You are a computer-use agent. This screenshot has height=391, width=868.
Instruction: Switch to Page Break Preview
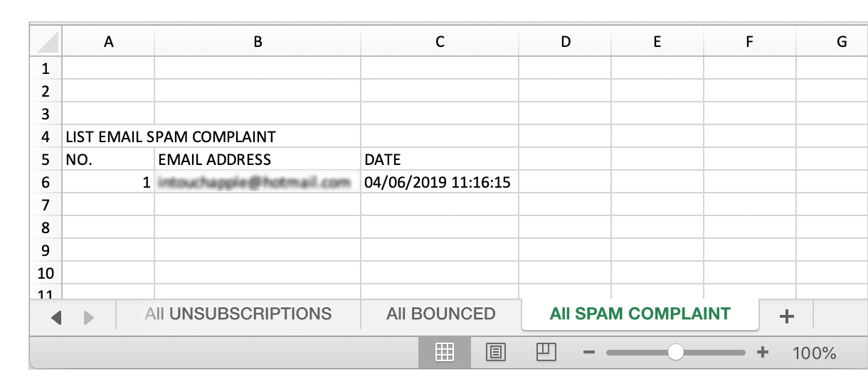coord(546,352)
